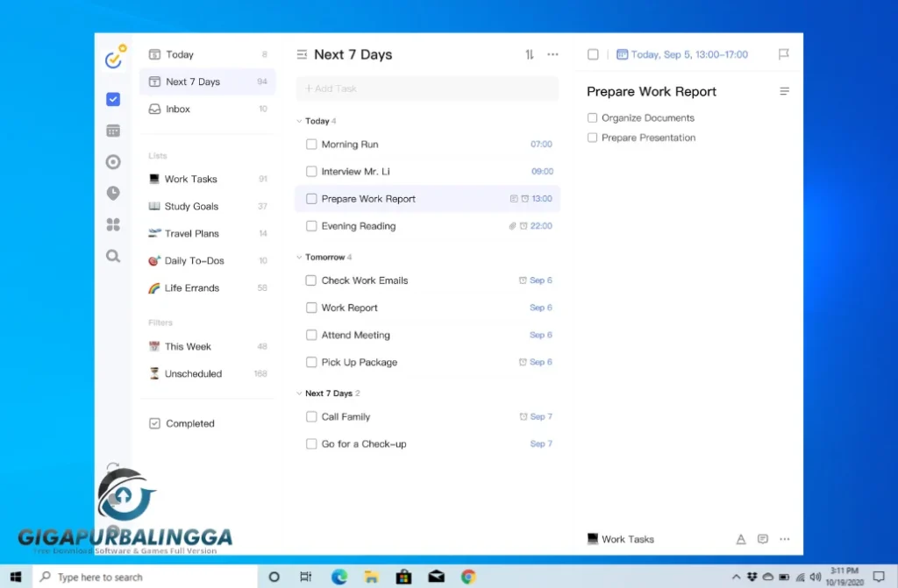Mark Organize Documents subtask complete
The height and width of the screenshot is (588, 898).
pos(593,118)
